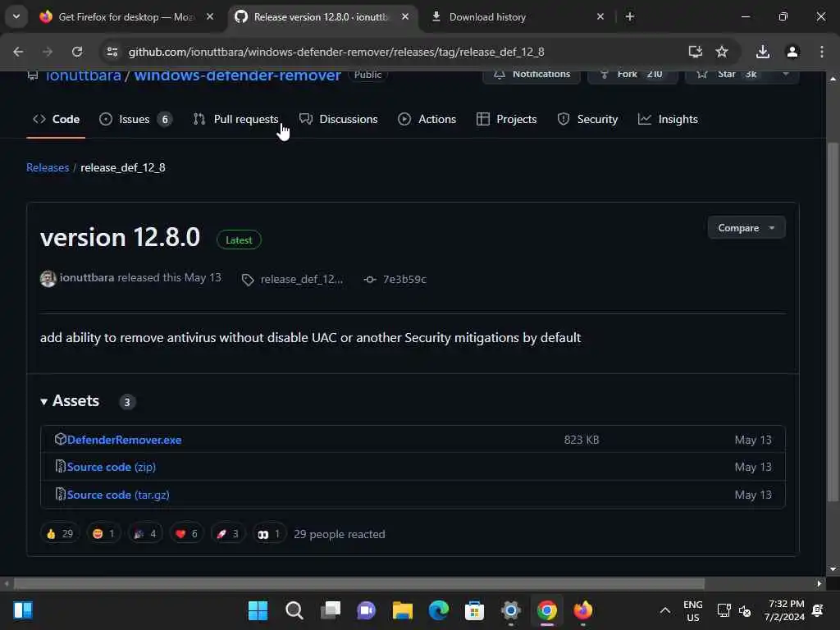Open Microsoft Store from taskbar

(474, 610)
